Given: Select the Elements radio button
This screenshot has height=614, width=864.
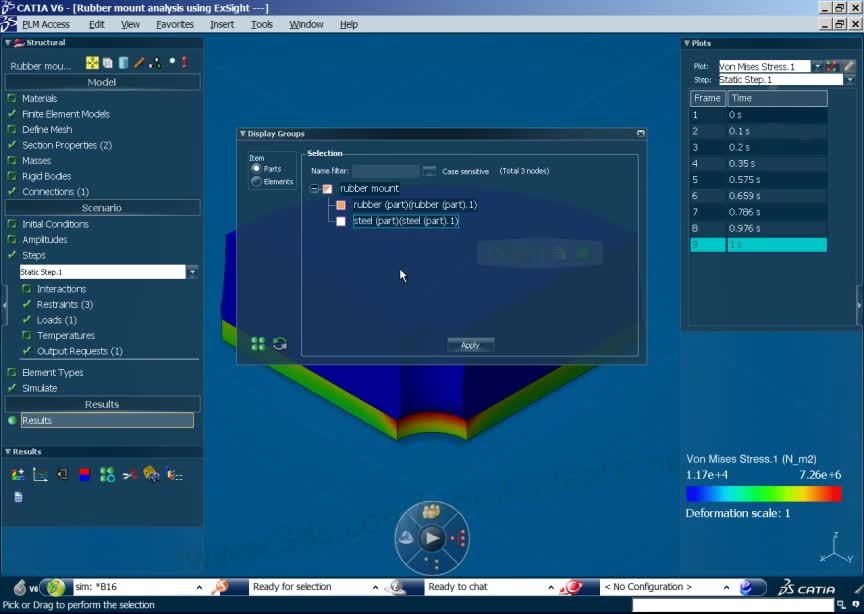Looking at the screenshot, I should click(256, 181).
